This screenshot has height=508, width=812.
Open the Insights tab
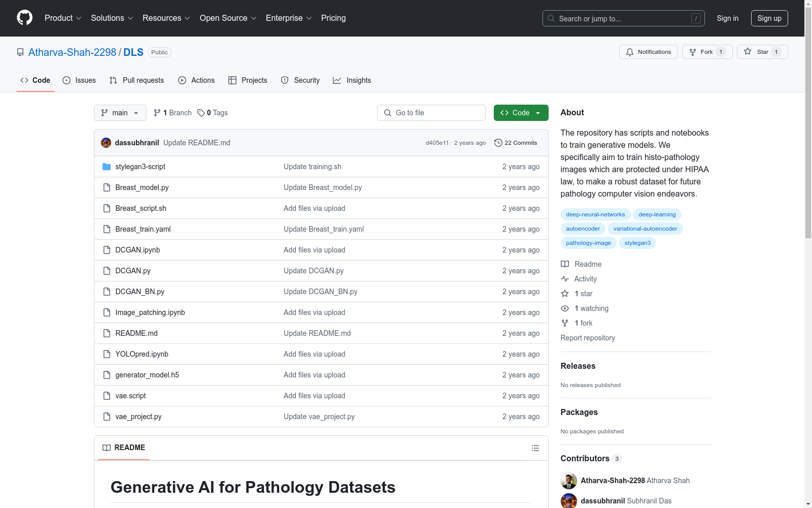coord(352,80)
